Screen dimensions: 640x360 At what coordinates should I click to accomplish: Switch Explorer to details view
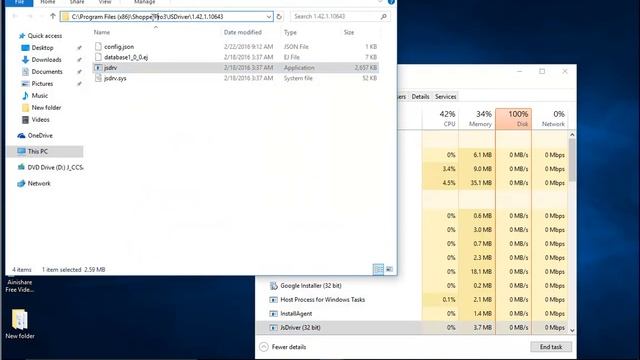coord(378,269)
